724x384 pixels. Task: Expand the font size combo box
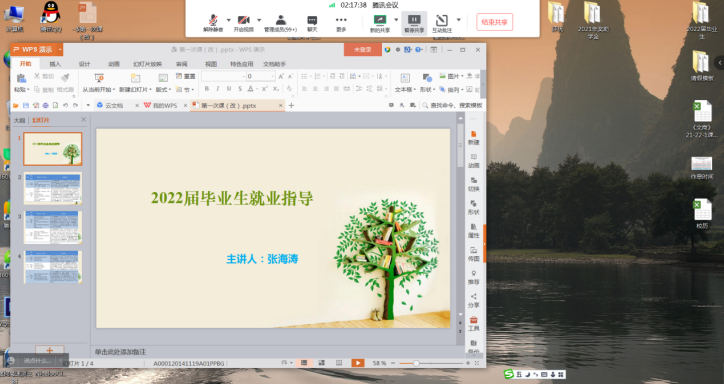tap(272, 76)
